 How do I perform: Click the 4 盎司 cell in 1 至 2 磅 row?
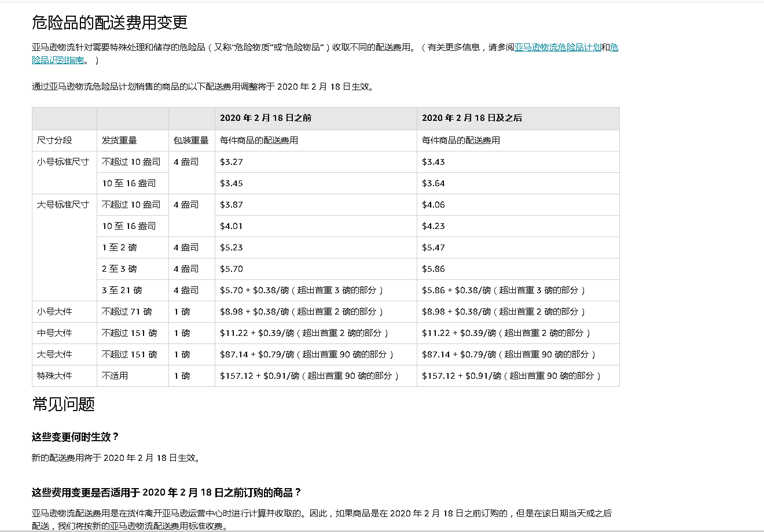click(192, 247)
